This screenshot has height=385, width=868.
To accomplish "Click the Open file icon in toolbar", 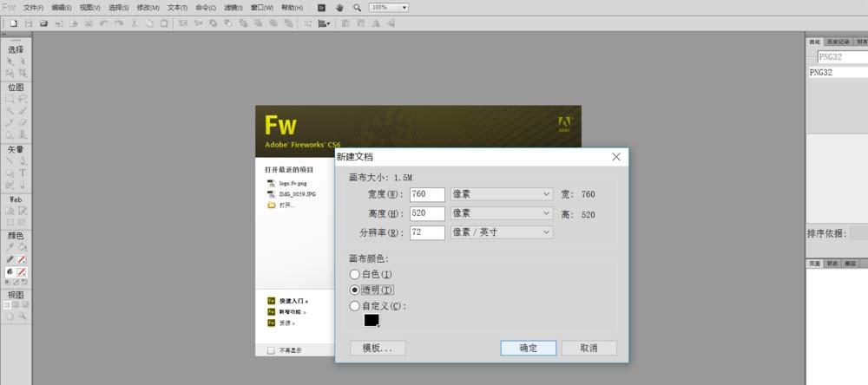I will (x=43, y=23).
